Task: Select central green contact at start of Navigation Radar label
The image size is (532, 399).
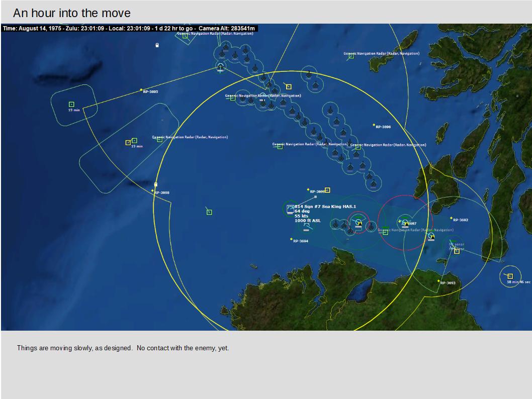Action: tap(280, 147)
